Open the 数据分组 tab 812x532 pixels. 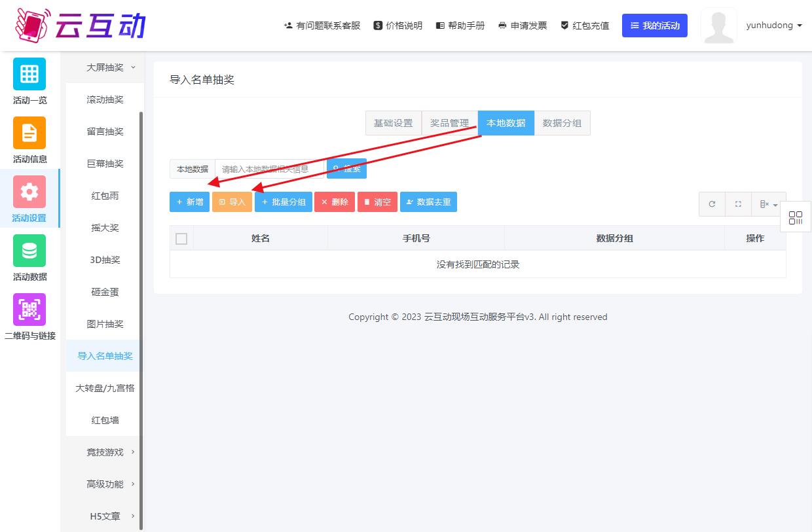(x=563, y=122)
